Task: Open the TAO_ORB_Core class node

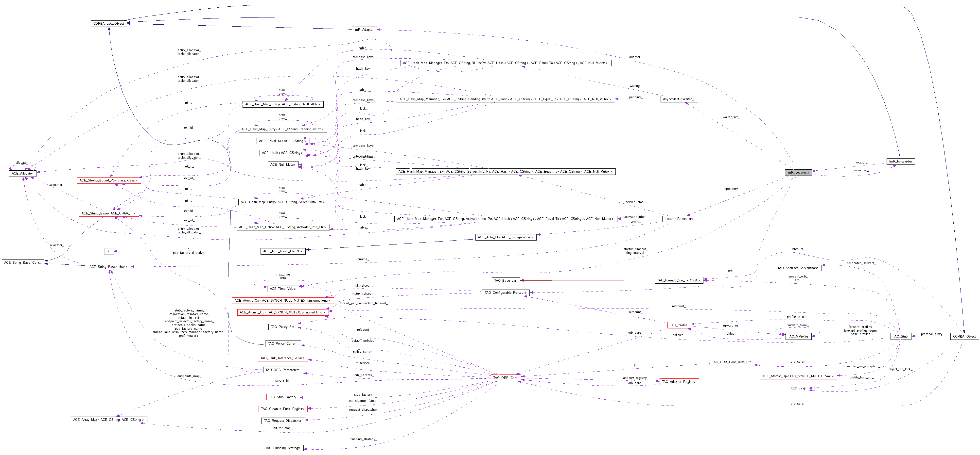Action: point(505,377)
